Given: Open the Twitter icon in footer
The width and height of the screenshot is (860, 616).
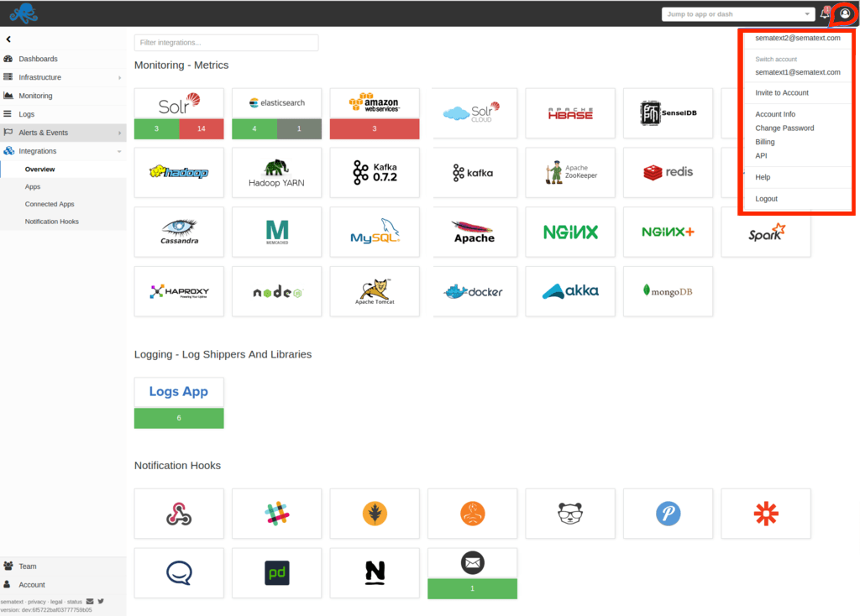Looking at the screenshot, I should [101, 601].
